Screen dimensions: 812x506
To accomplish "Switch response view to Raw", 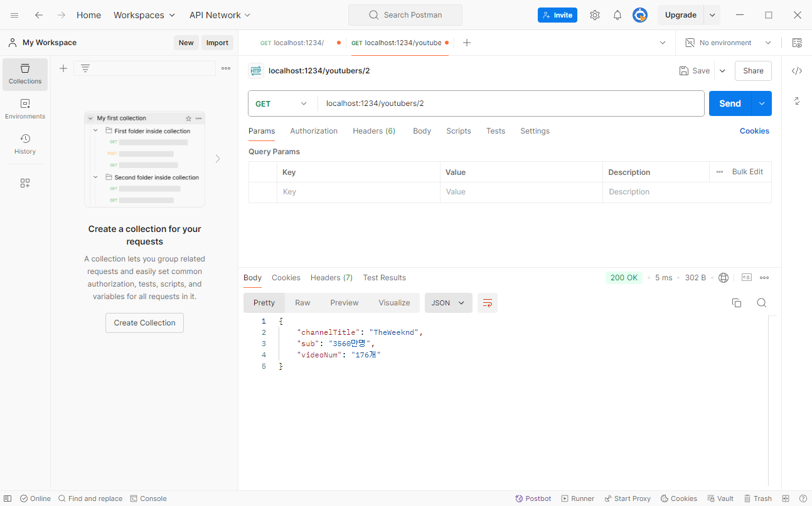I will (302, 303).
